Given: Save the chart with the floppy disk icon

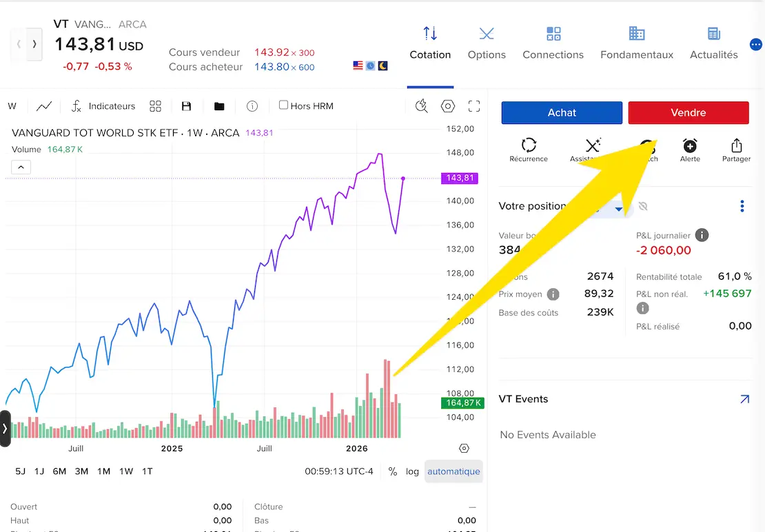Looking at the screenshot, I should pos(186,106).
